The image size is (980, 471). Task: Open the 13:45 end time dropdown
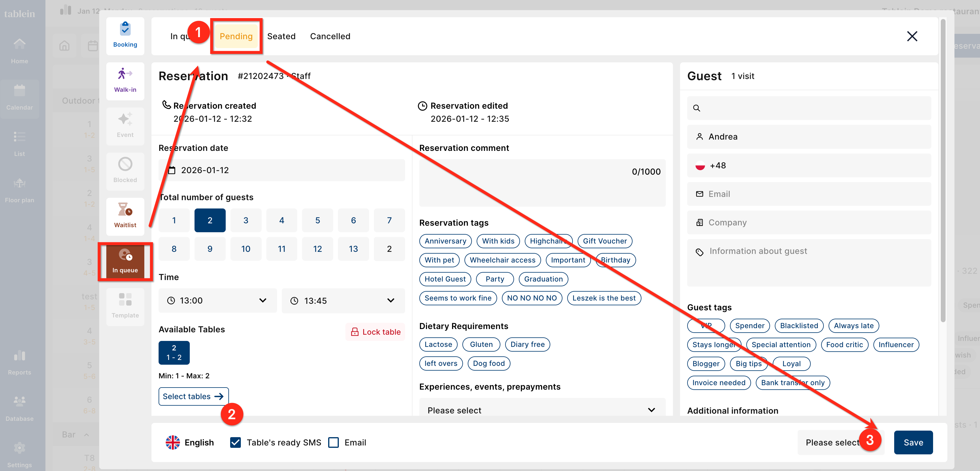tap(343, 301)
